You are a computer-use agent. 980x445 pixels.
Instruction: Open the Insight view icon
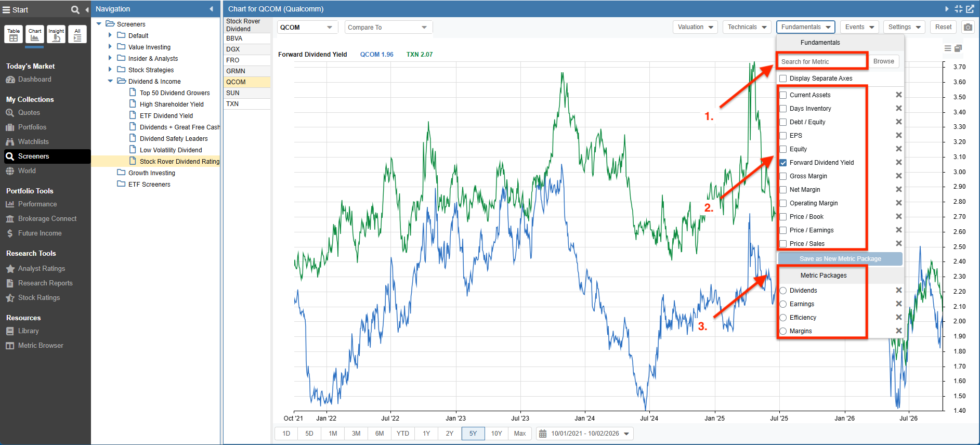pos(56,34)
